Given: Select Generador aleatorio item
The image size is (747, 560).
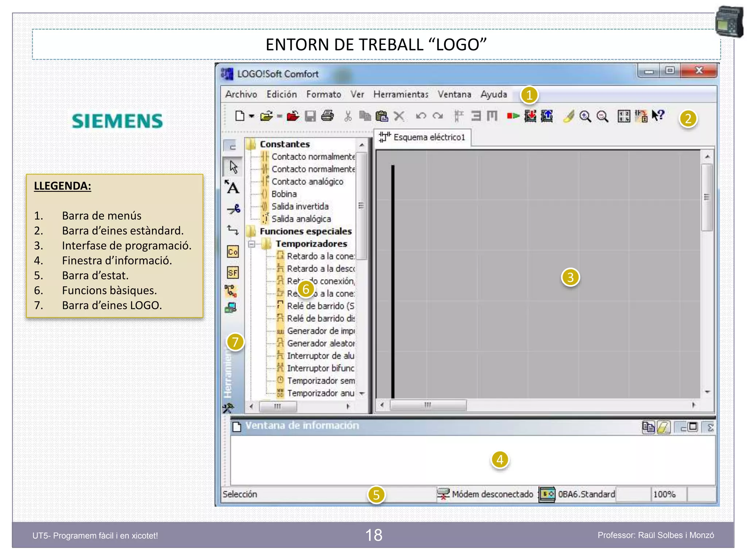Looking at the screenshot, I should 321,343.
